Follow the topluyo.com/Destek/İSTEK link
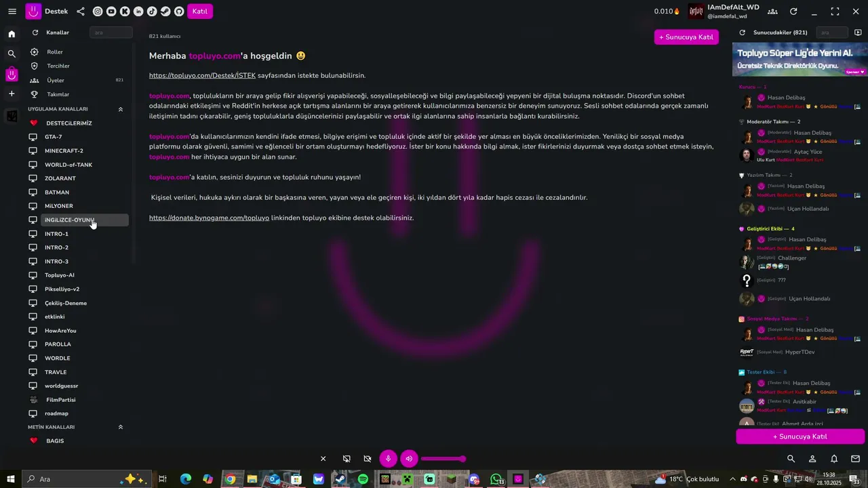Screen dimensions: 868x488 pos(202,75)
